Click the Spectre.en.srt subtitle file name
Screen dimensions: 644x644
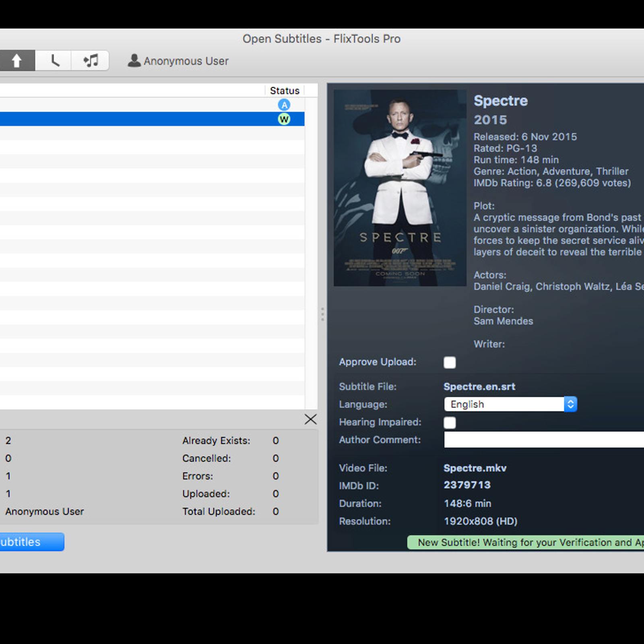479,387
